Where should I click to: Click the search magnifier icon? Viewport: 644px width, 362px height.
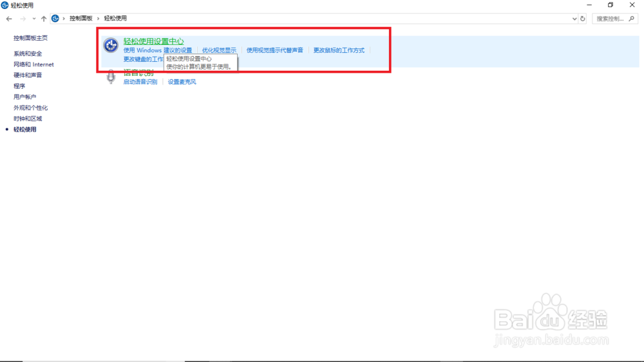click(x=632, y=19)
